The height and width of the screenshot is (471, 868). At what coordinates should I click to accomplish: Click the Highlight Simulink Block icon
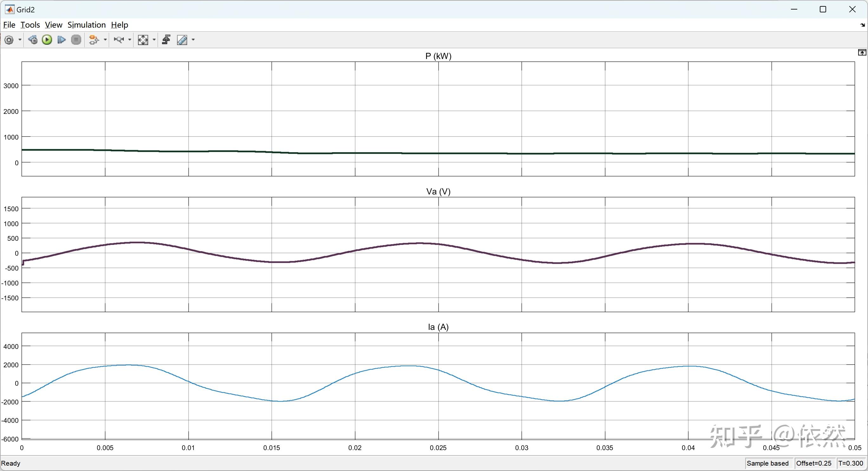coord(94,40)
